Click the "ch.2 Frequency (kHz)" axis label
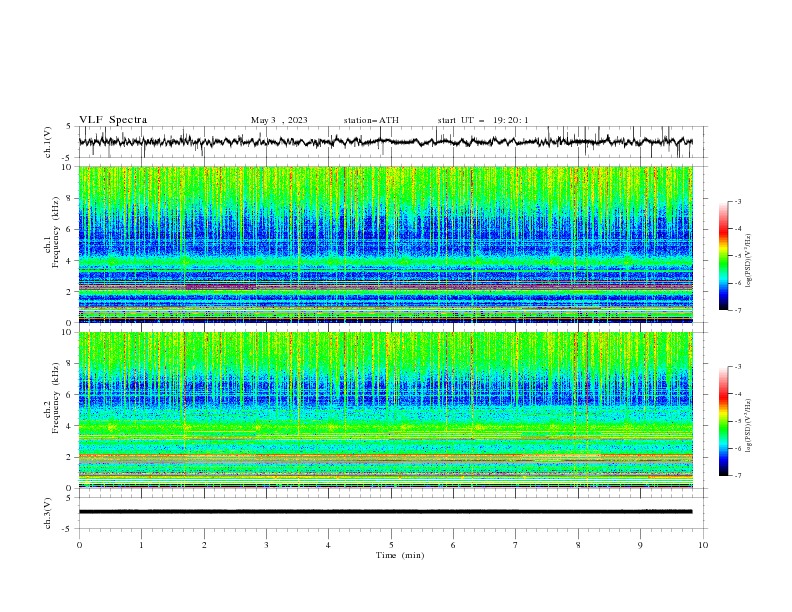The width and height of the screenshot is (792, 612). pos(52,397)
